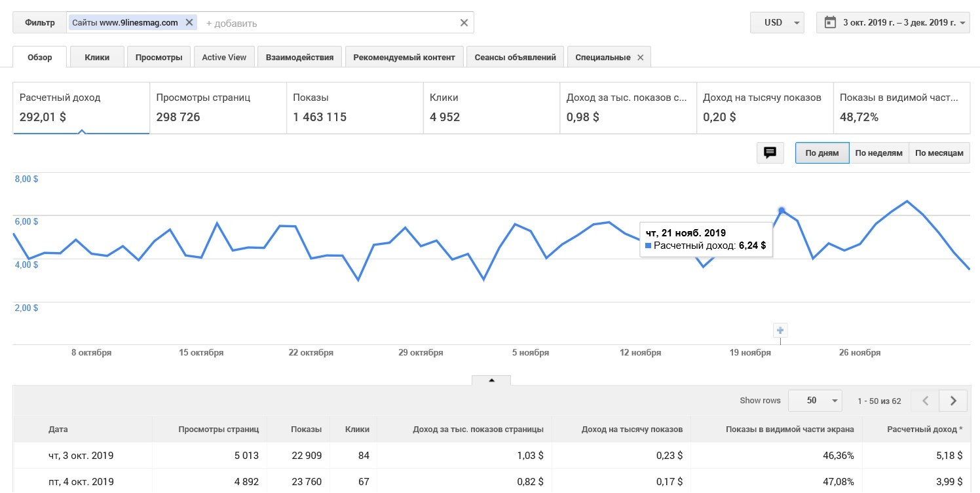Select the По дням chart grouping

tap(822, 153)
